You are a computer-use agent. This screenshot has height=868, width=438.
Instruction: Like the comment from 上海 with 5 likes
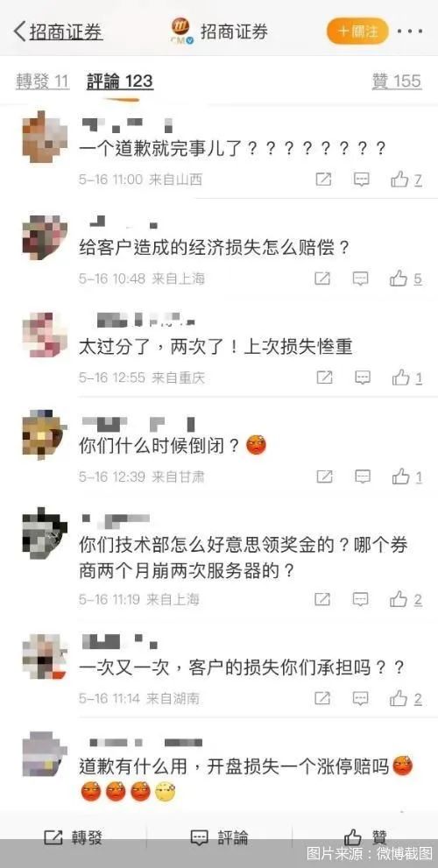click(x=406, y=279)
